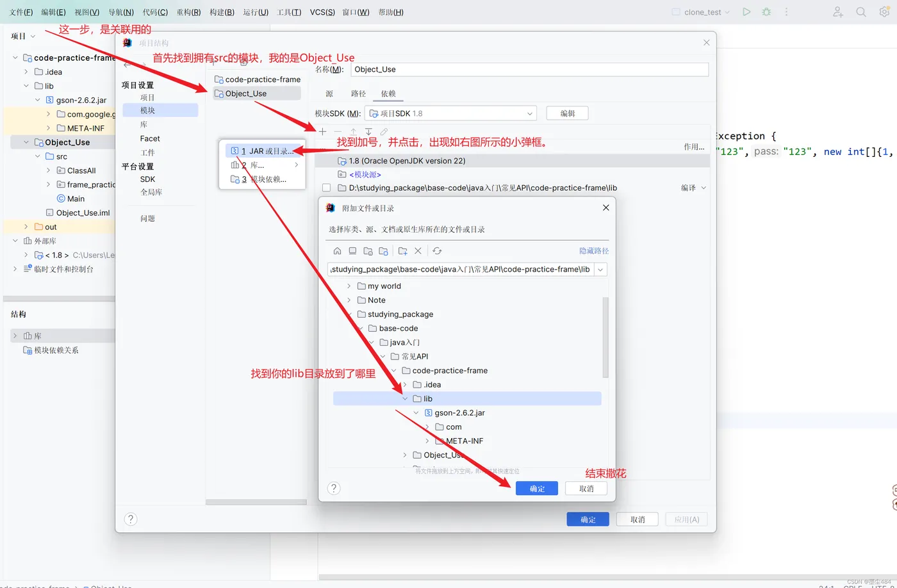Viewport: 897px width, 588px height.
Task: Collapse the 外部库 node in project tree
Action: (15, 241)
